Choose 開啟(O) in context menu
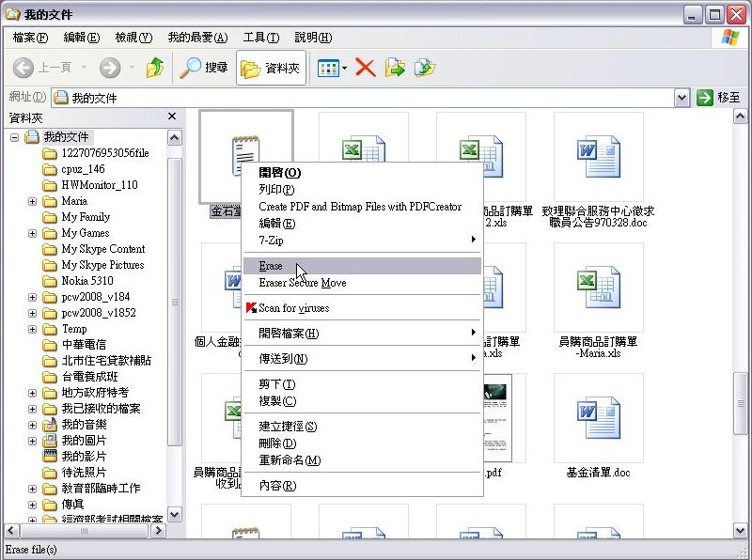 point(363,173)
